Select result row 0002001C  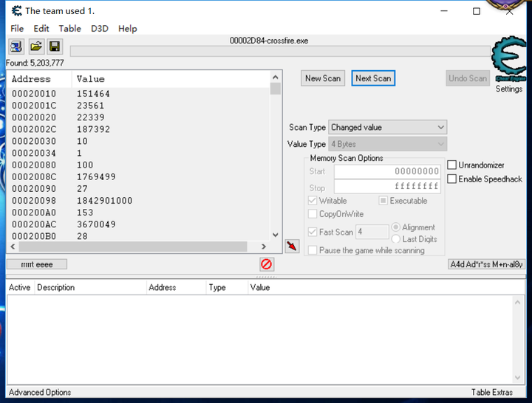[138, 106]
